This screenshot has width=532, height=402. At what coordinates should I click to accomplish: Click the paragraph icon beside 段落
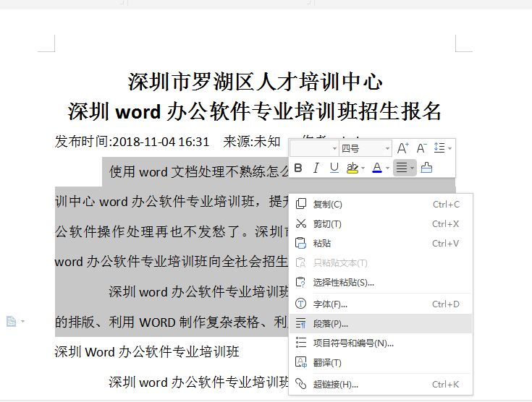coord(301,323)
